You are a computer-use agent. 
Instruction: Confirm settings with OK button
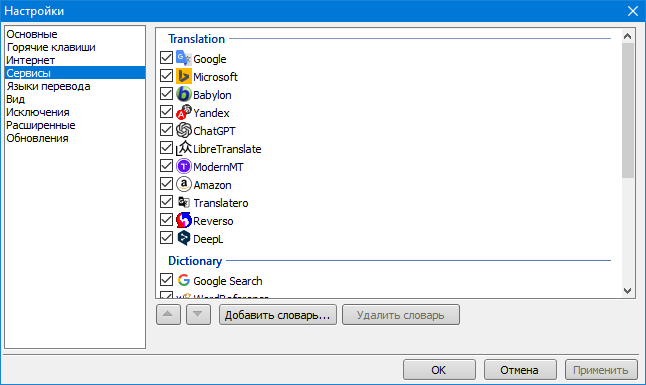(439, 370)
